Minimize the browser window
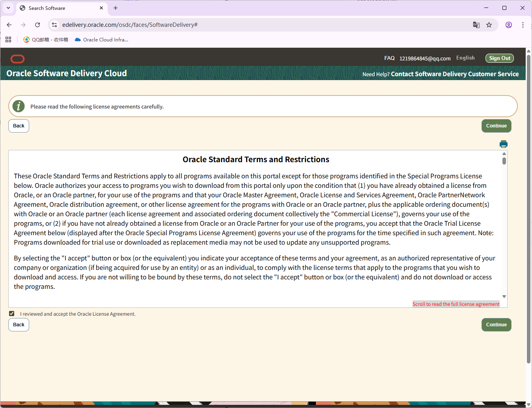This screenshot has height=408, width=532. pos(486,8)
